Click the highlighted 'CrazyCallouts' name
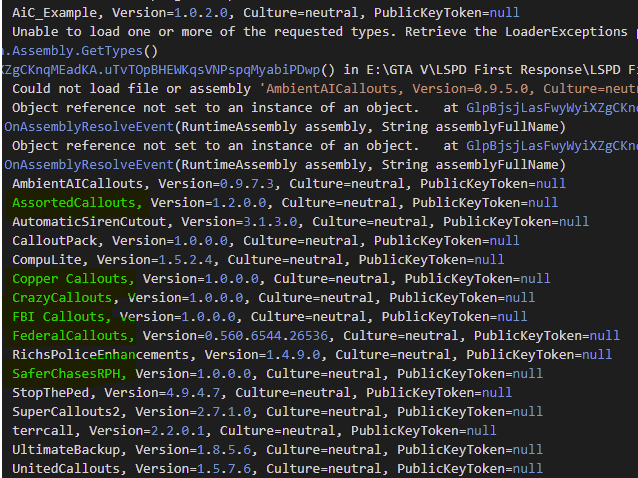The height and width of the screenshot is (478, 638). point(62,297)
